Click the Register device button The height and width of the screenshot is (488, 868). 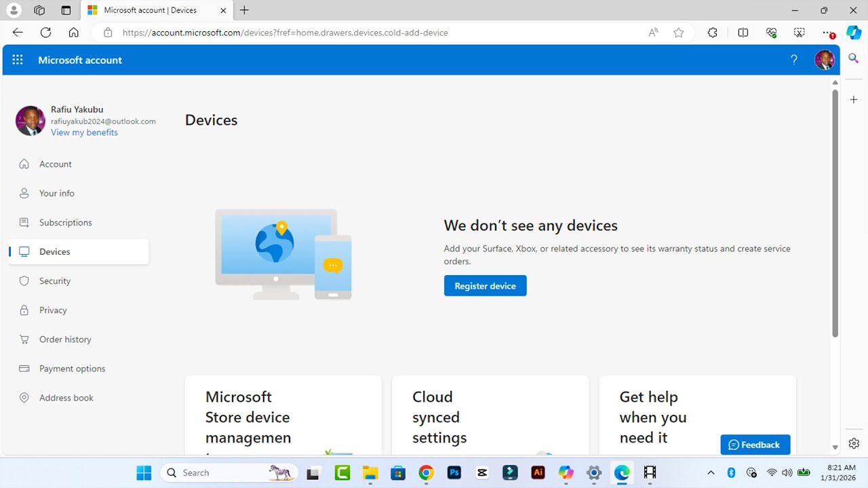(485, 285)
